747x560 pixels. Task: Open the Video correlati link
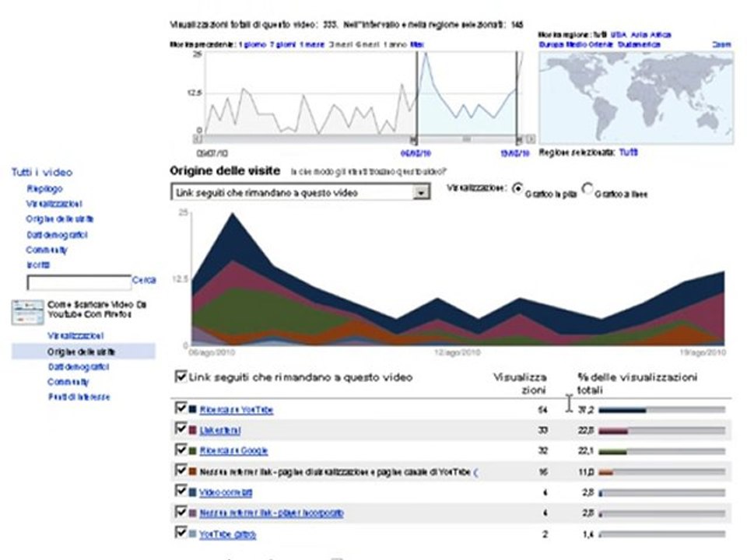point(226,492)
